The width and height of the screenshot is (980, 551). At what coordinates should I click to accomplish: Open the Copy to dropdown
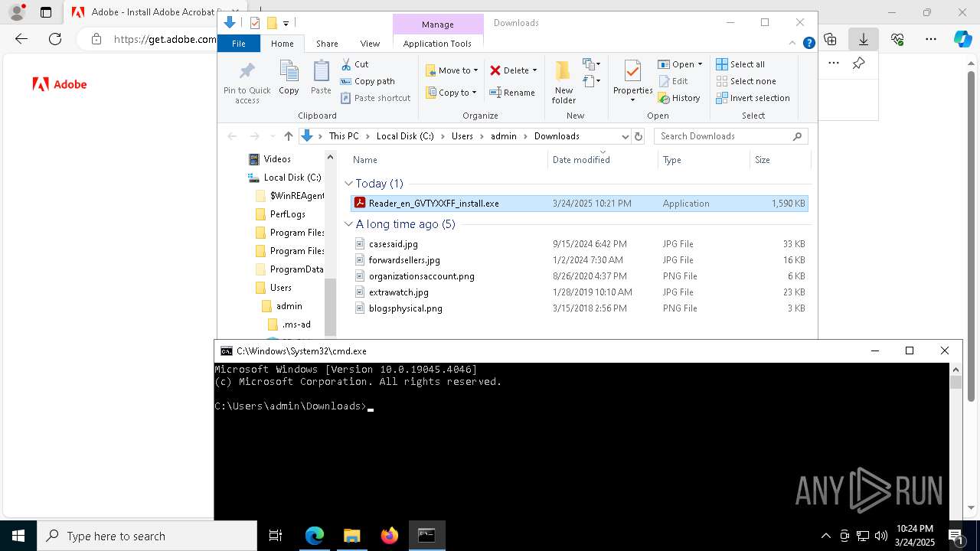[x=451, y=93]
